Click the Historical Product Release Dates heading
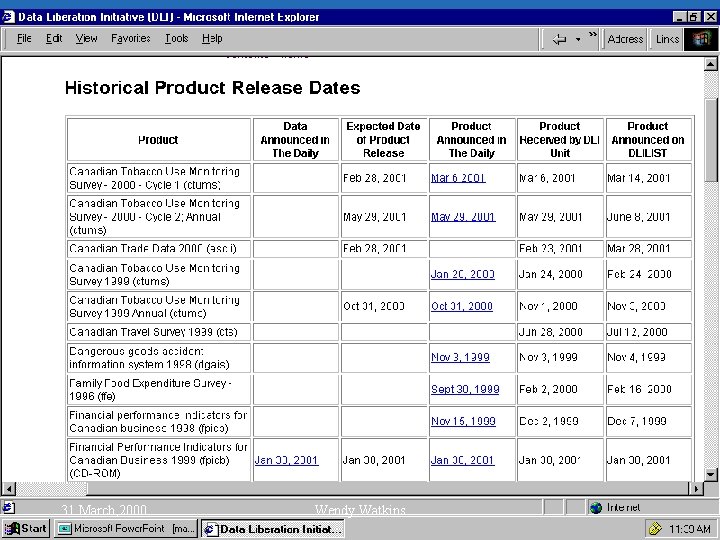Image resolution: width=720 pixels, height=540 pixels. point(213,88)
